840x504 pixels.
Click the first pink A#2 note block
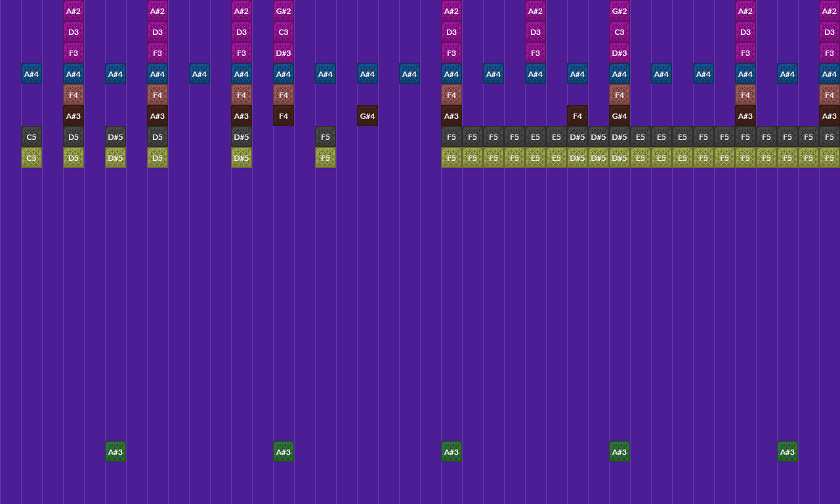(73, 10)
